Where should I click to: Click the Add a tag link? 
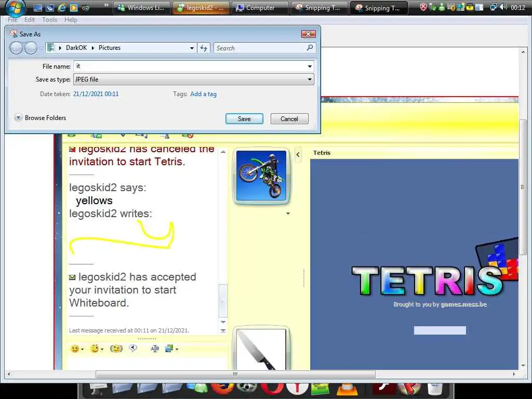(x=203, y=94)
